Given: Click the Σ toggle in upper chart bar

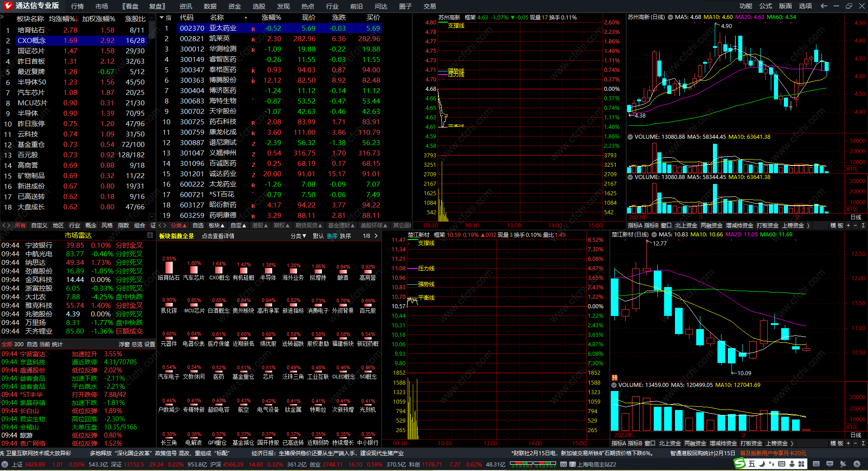Looking at the screenshot, I should pyautogui.click(x=863, y=225).
